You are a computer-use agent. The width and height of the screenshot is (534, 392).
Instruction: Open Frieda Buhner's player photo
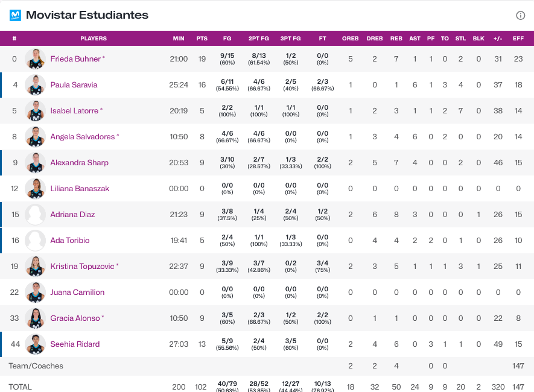click(36, 59)
